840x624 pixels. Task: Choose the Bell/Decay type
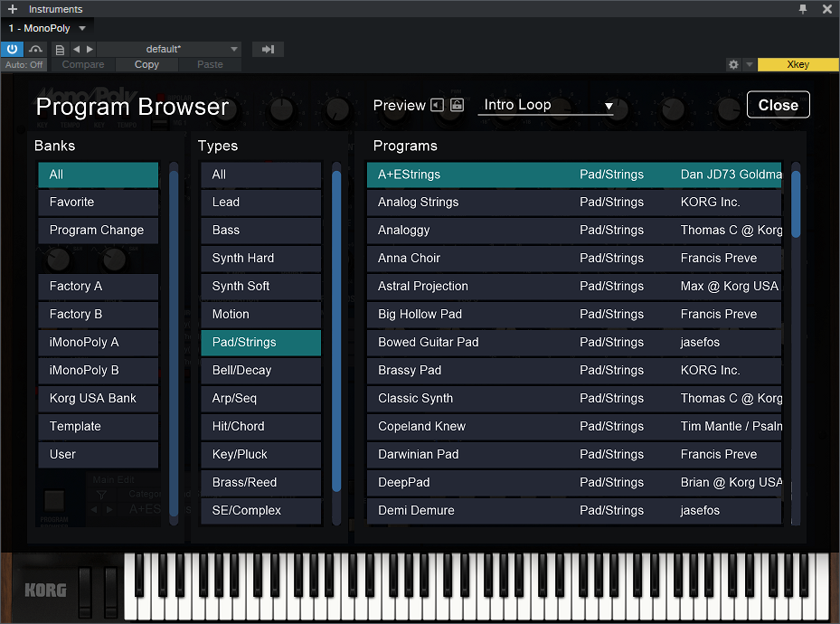[x=260, y=371]
